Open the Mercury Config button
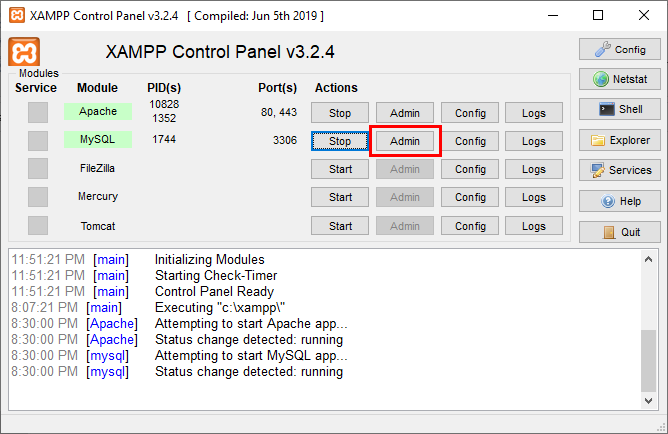 tap(470, 197)
